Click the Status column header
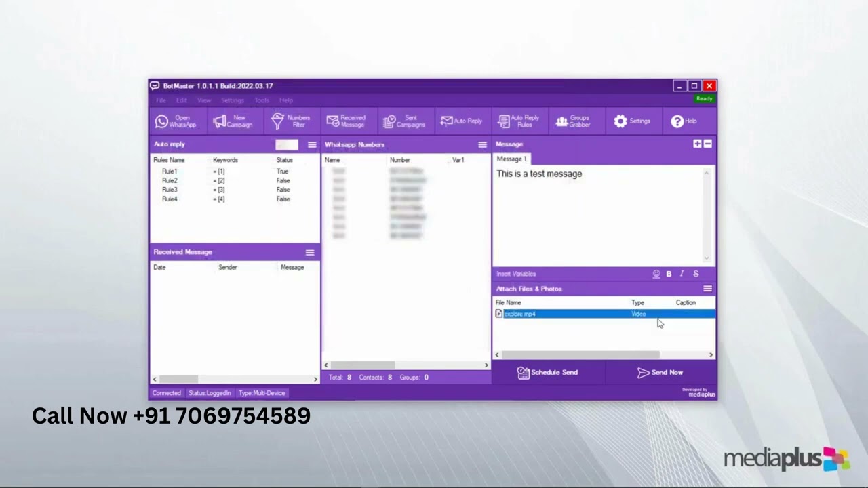 (284, 160)
